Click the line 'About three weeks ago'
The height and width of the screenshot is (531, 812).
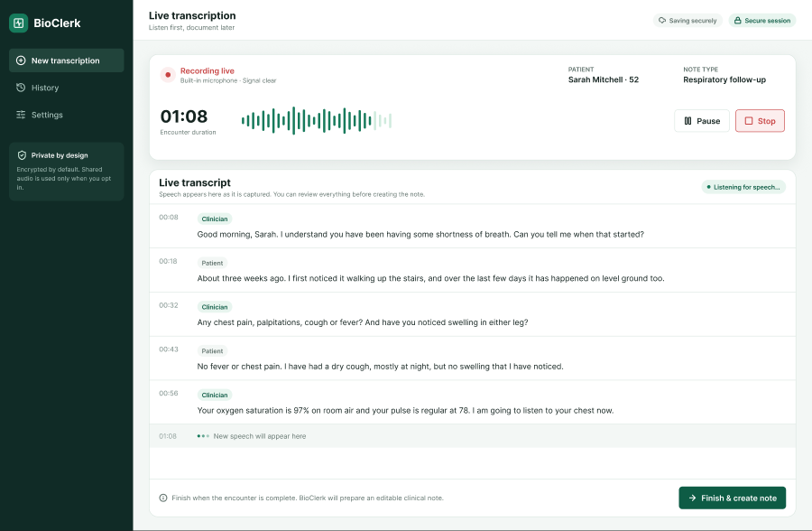430,278
